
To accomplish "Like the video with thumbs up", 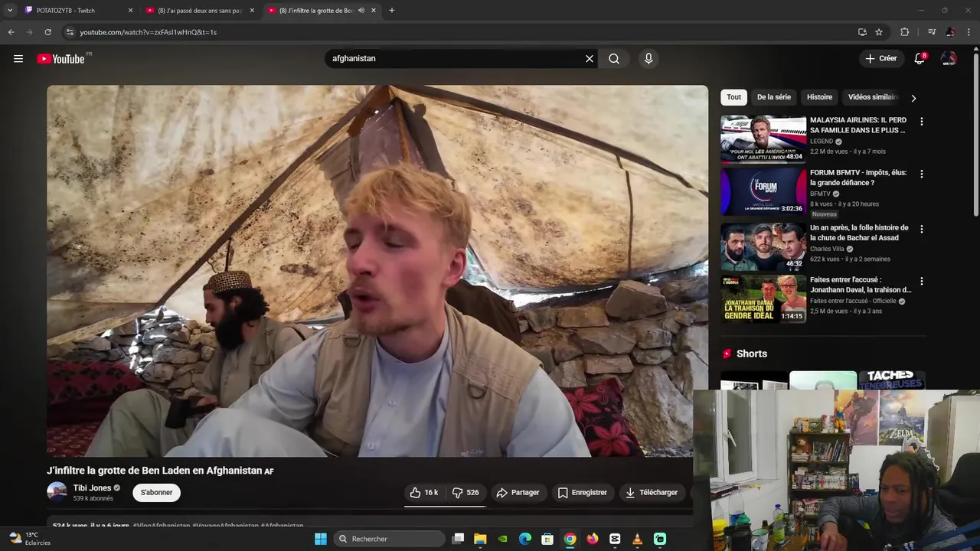I will click(x=424, y=493).
